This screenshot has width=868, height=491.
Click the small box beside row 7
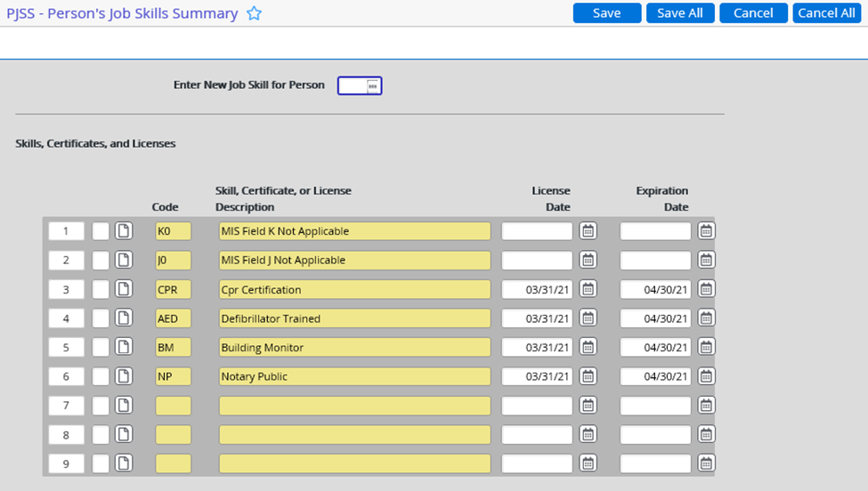101,406
